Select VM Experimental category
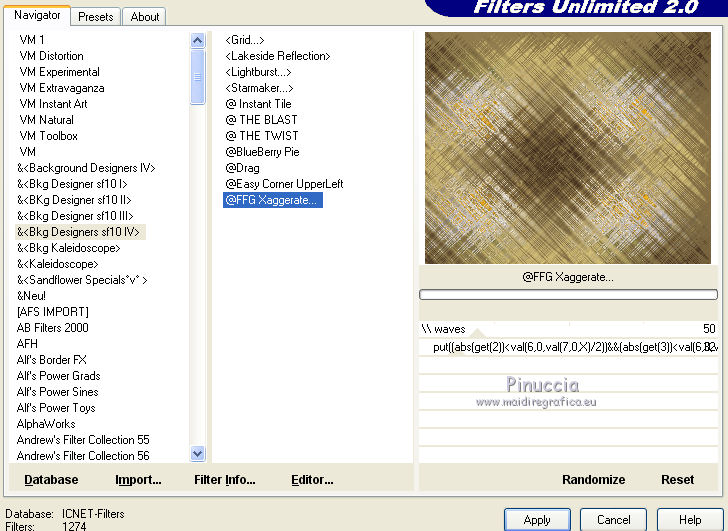Image resolution: width=728 pixels, height=531 pixels. pyautogui.click(x=59, y=72)
